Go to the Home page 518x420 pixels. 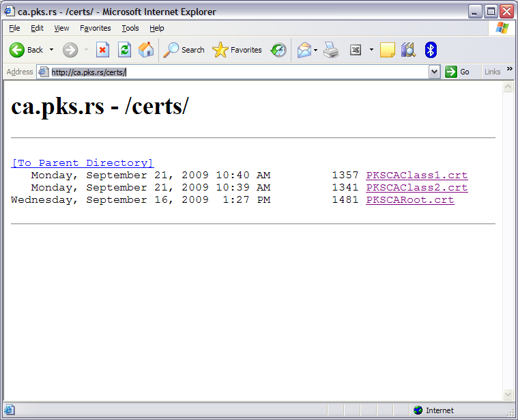(145, 50)
